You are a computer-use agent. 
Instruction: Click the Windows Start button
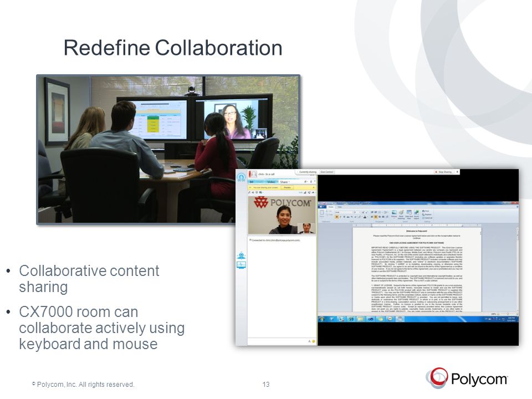coord(321,319)
